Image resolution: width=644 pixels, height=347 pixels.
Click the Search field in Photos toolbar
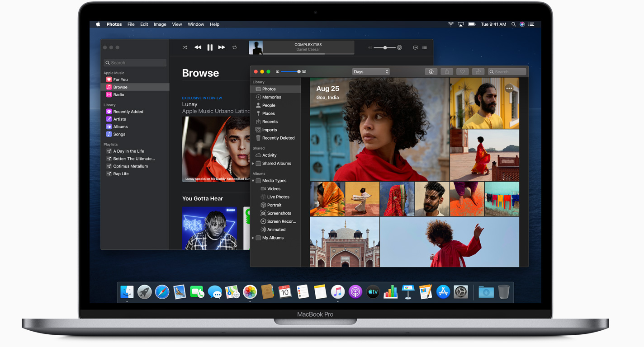pos(507,71)
